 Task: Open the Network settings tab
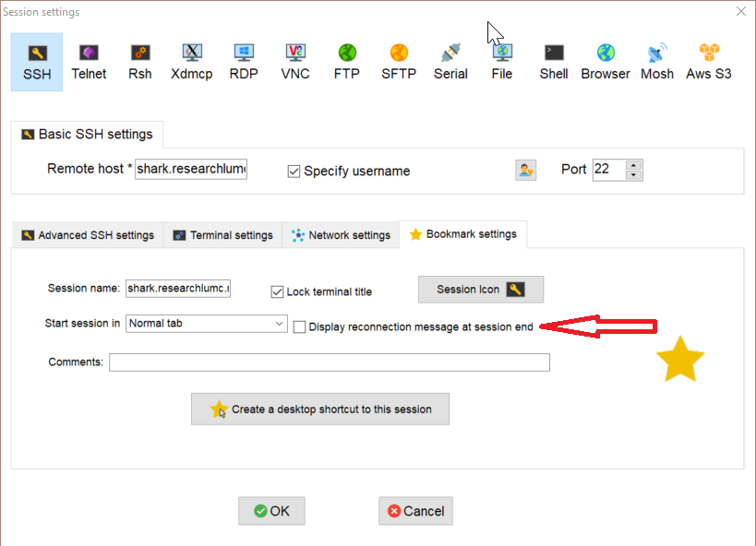coord(341,235)
